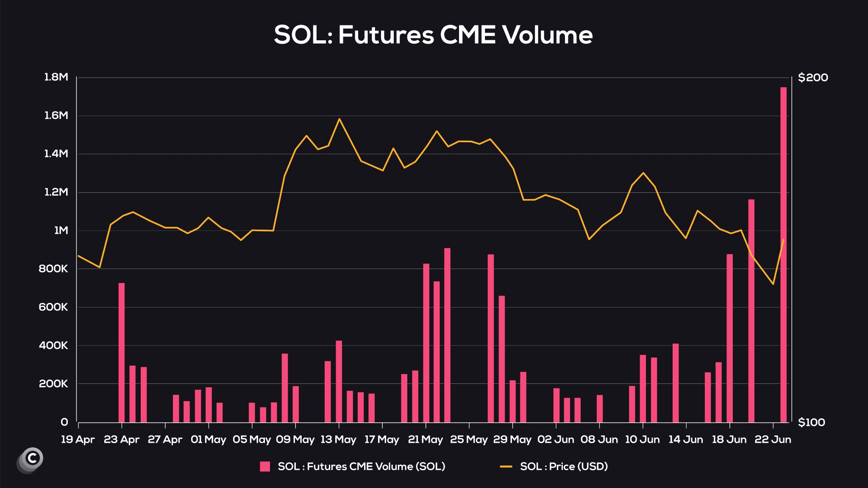Click the 23 Apr volume bar
This screenshot has width=868, height=488.
click(122, 352)
